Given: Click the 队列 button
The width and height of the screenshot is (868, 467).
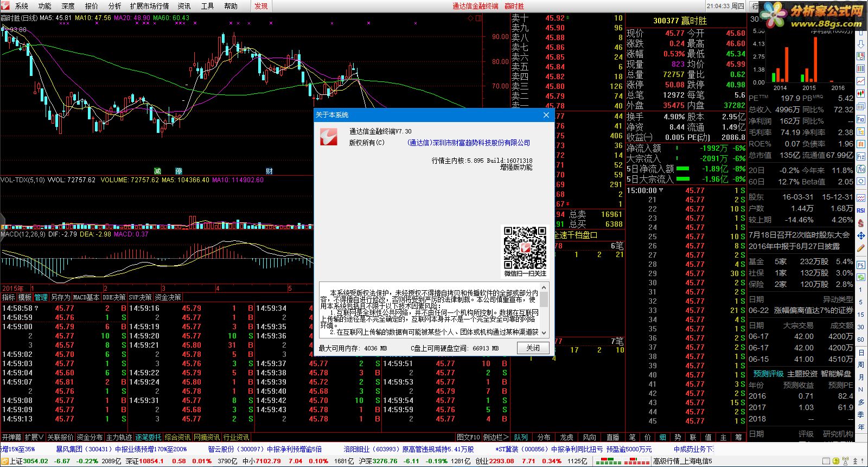Looking at the screenshot, I should coord(521,437).
